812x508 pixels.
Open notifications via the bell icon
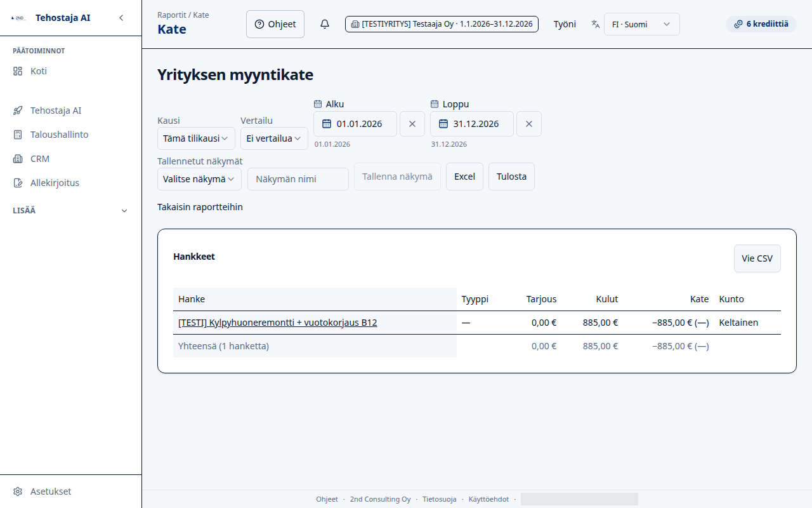coord(325,24)
